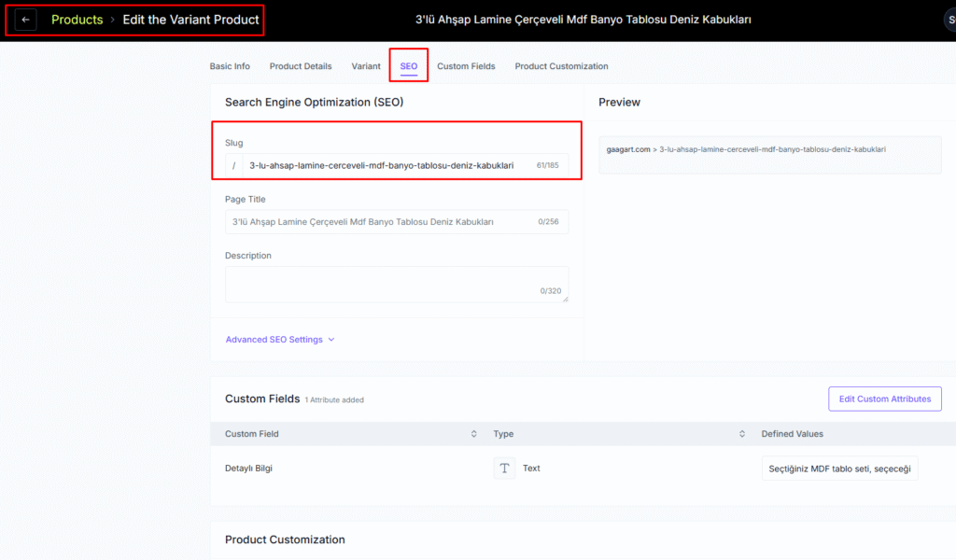Go to the Variant tab
Viewport: 956px width, 560px height.
366,66
